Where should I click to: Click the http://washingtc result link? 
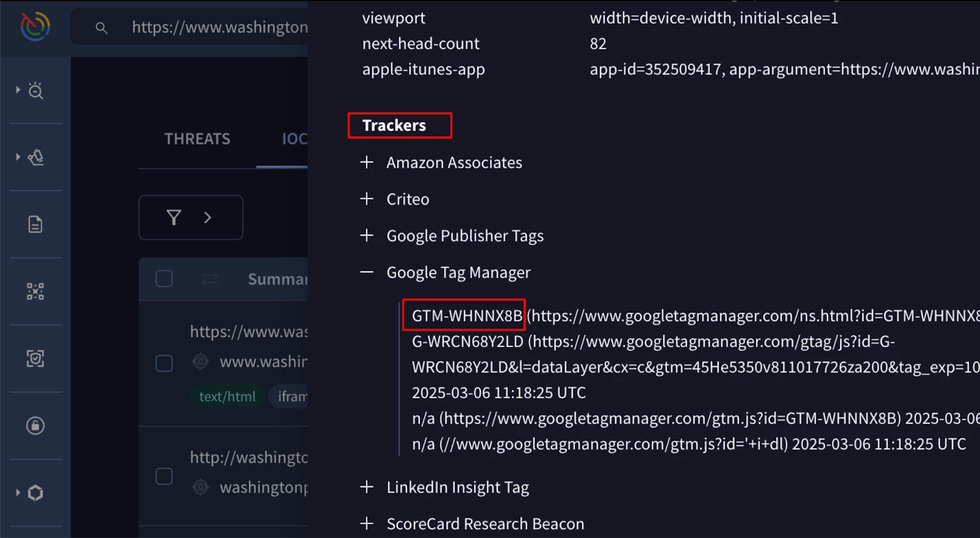(x=249, y=458)
